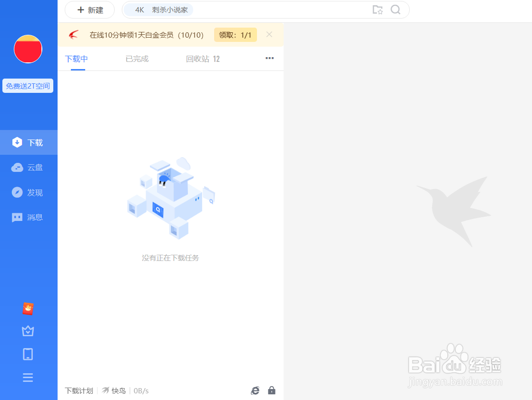Viewport: 532px width, 400px height.
Task: Click the red envelope reward icon
Action: [x=28, y=308]
